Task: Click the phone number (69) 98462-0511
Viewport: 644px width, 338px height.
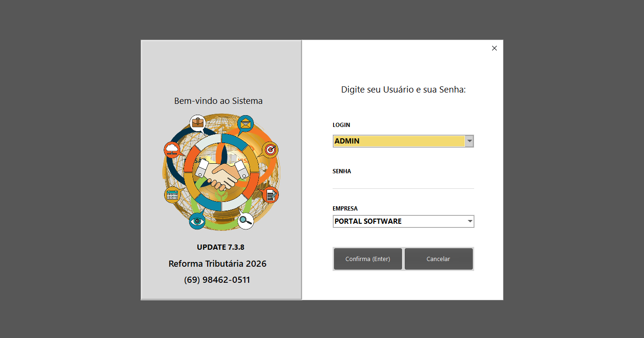Action: (217, 280)
